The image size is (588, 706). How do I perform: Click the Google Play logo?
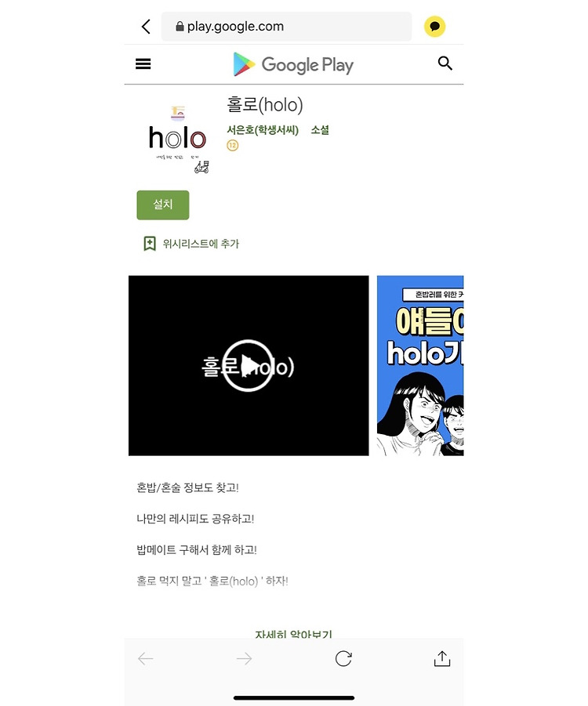[x=293, y=64]
